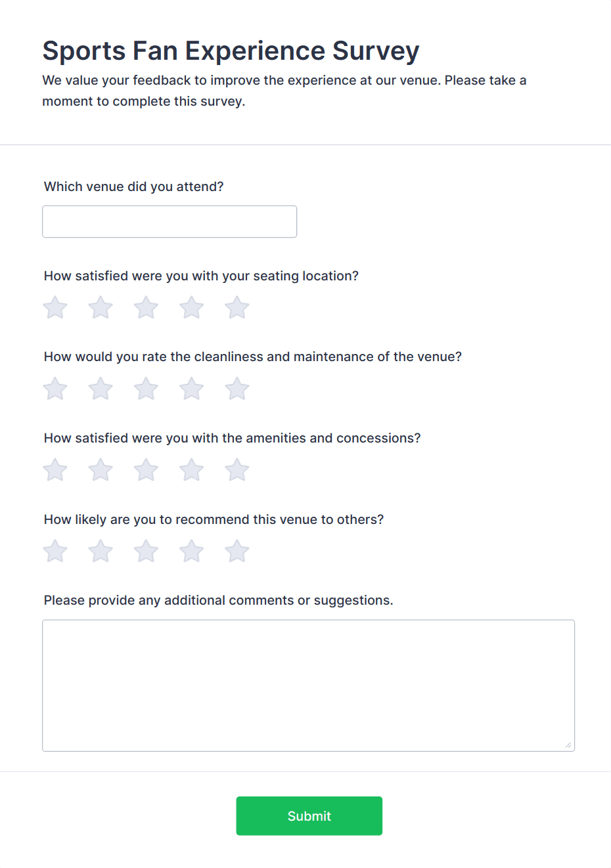Set seating location rating to four stars
The width and height of the screenshot is (611, 868).
pyautogui.click(x=192, y=307)
